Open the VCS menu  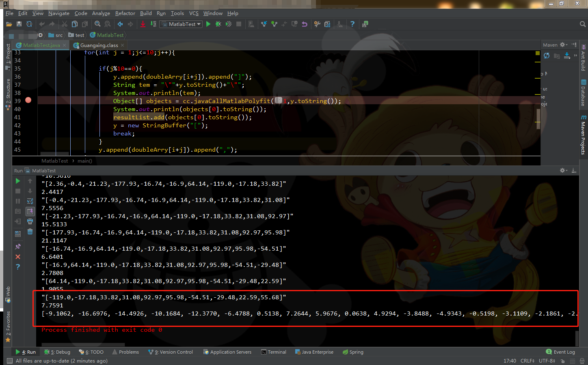coord(194,13)
